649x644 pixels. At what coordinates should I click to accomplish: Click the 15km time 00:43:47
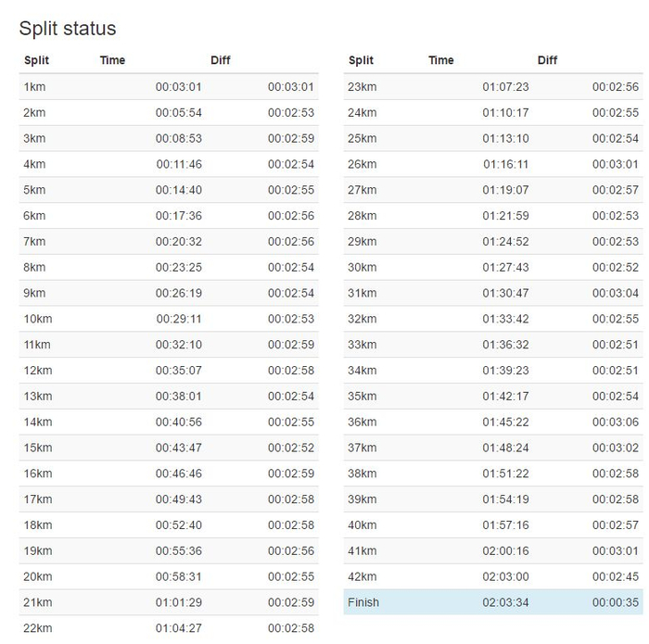pyautogui.click(x=178, y=448)
